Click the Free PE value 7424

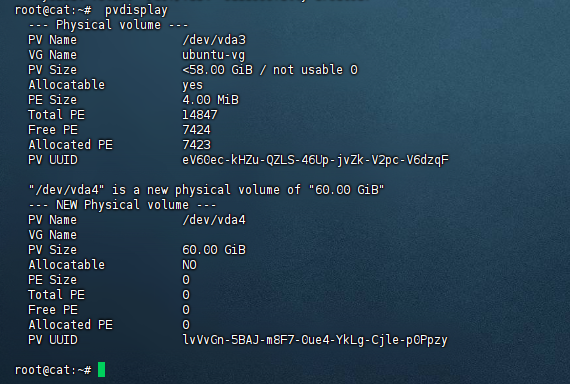coord(196,130)
